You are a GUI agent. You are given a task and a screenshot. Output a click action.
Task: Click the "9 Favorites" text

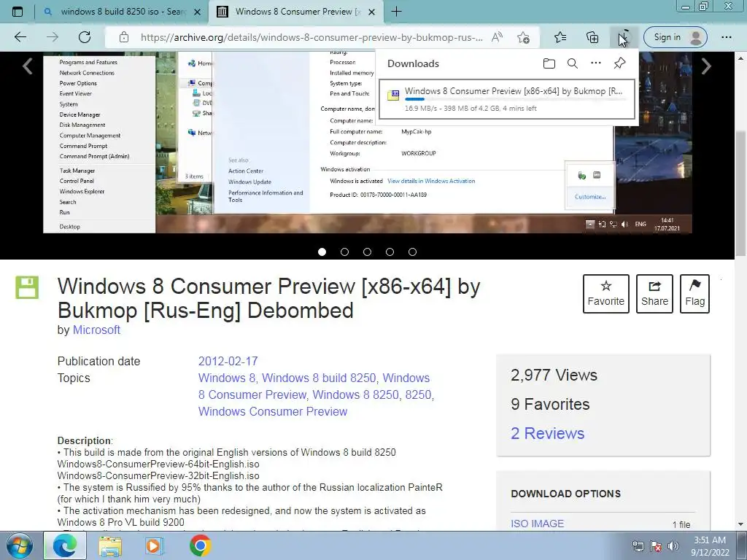tap(550, 404)
